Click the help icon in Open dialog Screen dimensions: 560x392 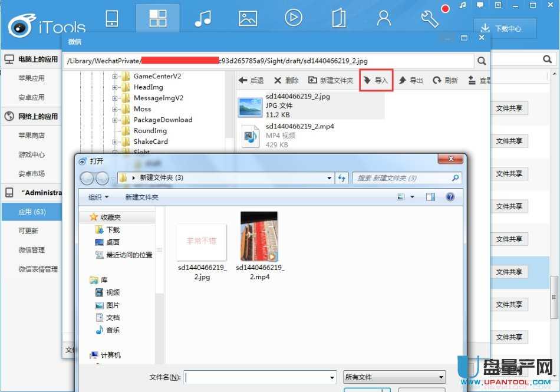pos(450,197)
